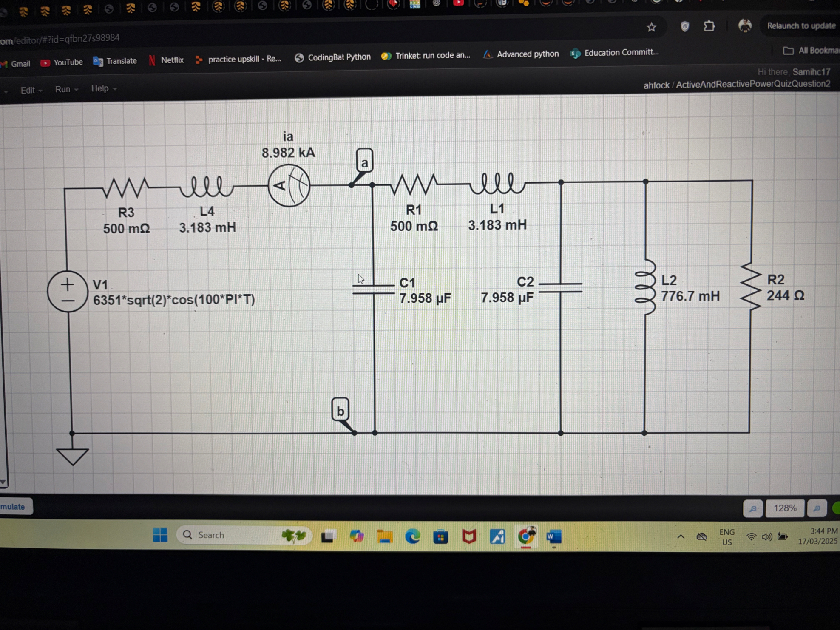Click the Chrome profile avatar
Viewport: 840px width, 630px height.
[745, 26]
